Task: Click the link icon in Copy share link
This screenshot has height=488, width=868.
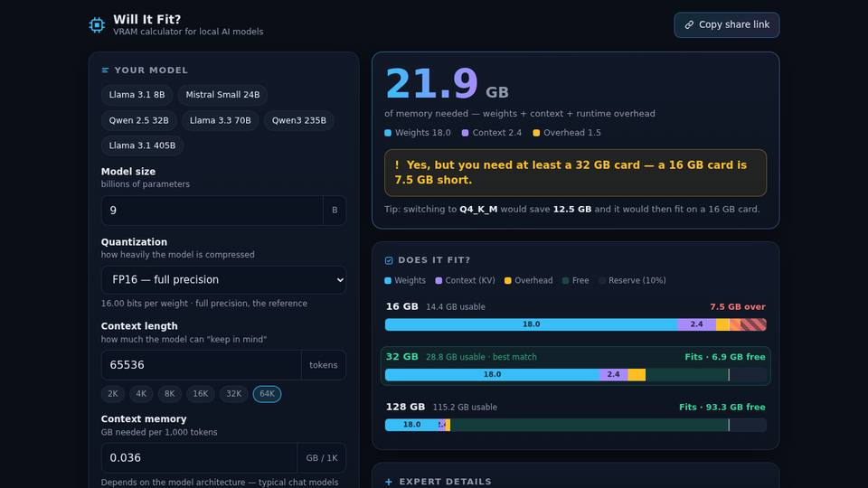Action: [689, 25]
